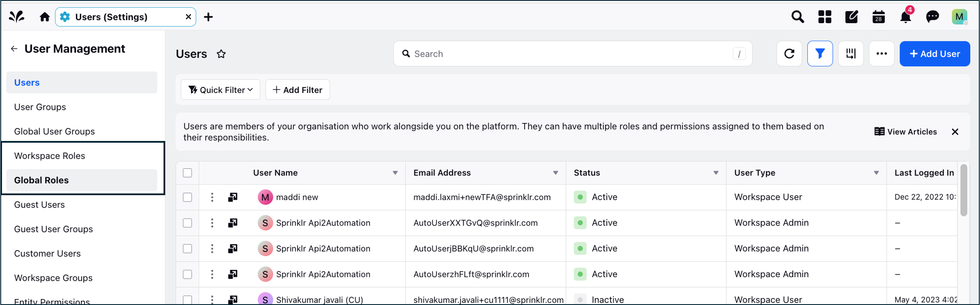Click the maddi.laxmi+newTFA@sprinklr.com email

pos(482,197)
